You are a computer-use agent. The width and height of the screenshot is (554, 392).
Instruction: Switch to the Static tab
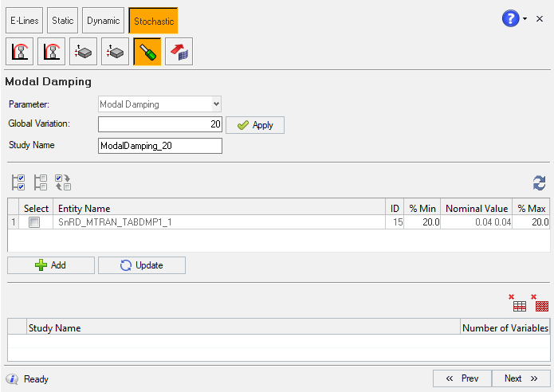(62, 21)
